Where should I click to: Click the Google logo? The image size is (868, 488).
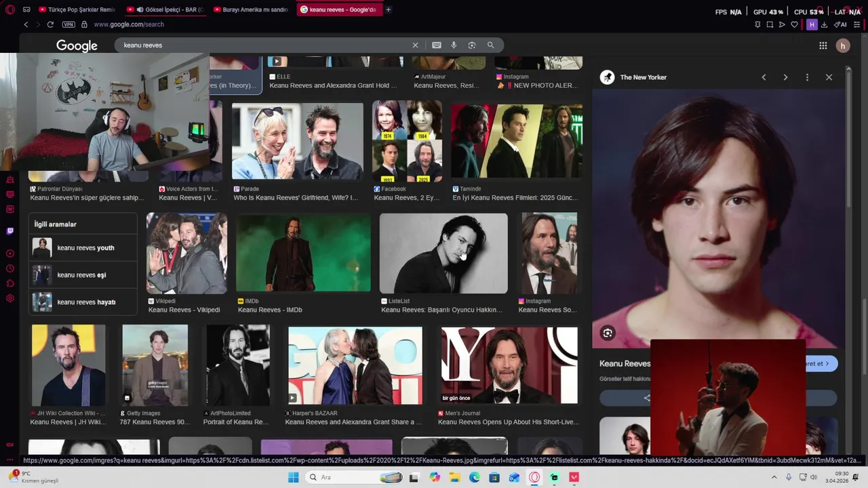(x=77, y=45)
